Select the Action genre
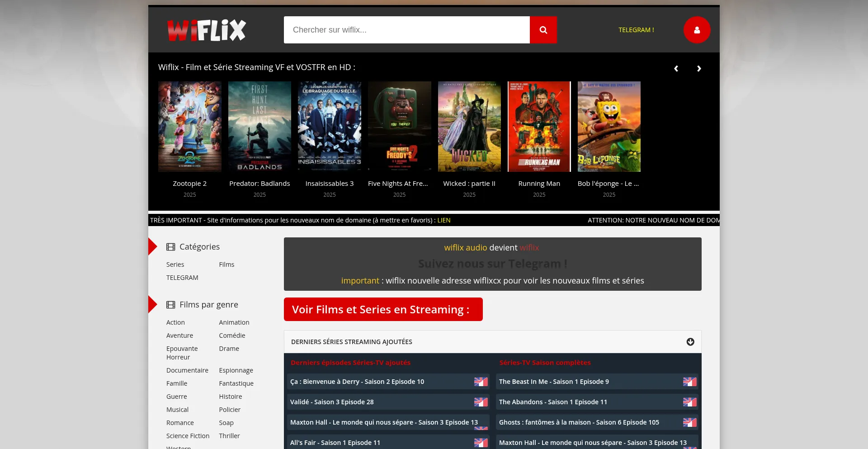This screenshot has height=449, width=868. coord(175,322)
